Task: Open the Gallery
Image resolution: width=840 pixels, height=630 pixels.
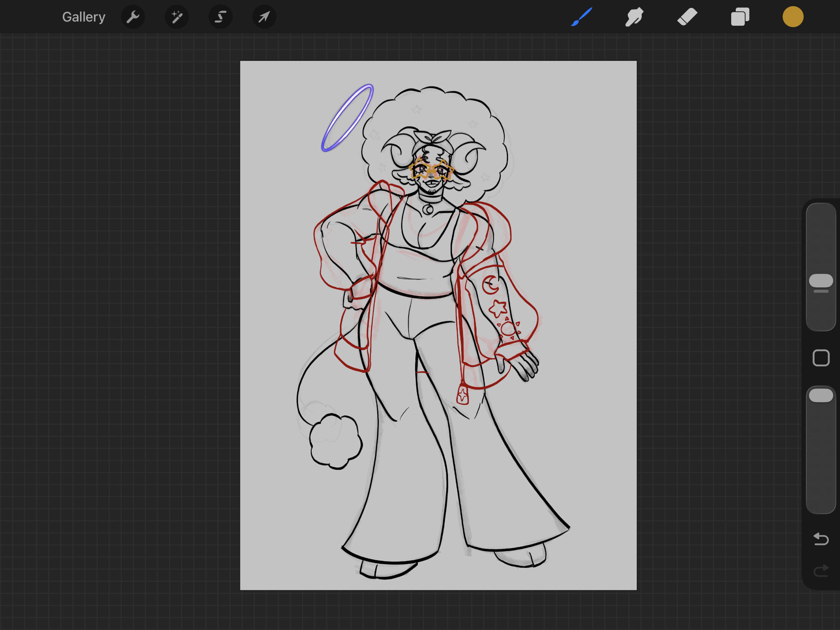Action: (x=84, y=17)
